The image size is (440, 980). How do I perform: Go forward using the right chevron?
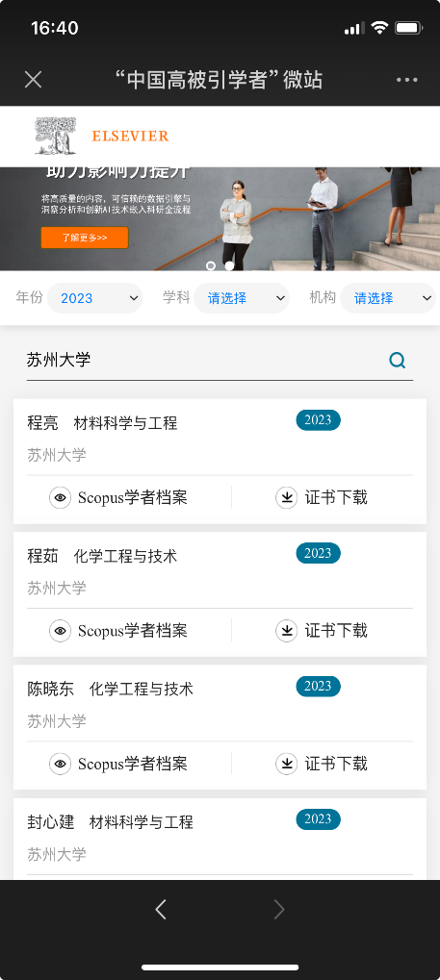point(279,910)
